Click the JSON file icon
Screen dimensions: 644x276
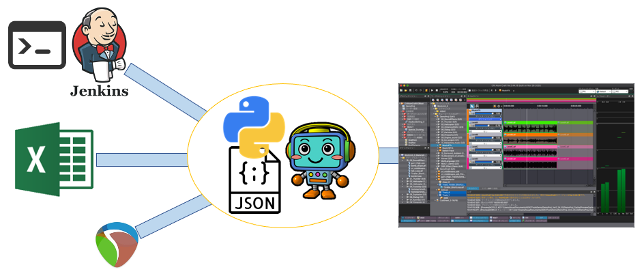[255, 180]
